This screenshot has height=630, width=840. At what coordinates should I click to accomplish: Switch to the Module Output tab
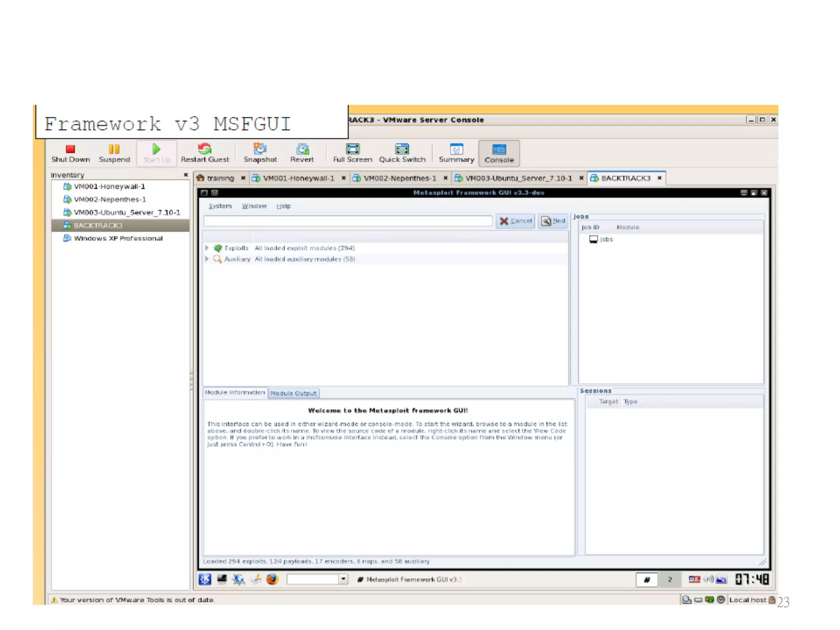(x=293, y=393)
